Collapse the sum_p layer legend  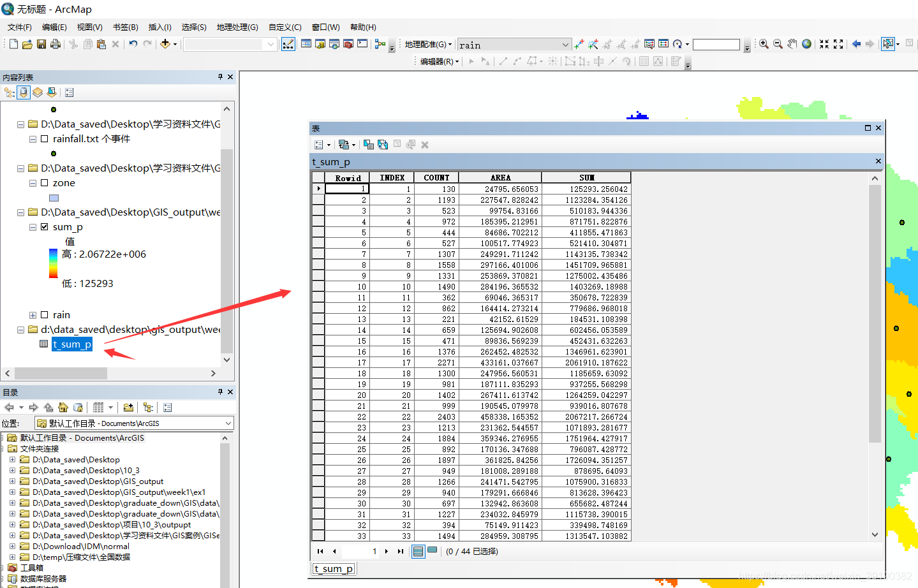coord(33,227)
